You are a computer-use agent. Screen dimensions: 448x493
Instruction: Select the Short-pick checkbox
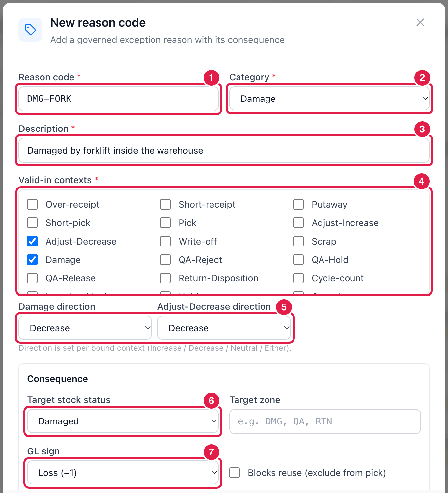coord(32,223)
